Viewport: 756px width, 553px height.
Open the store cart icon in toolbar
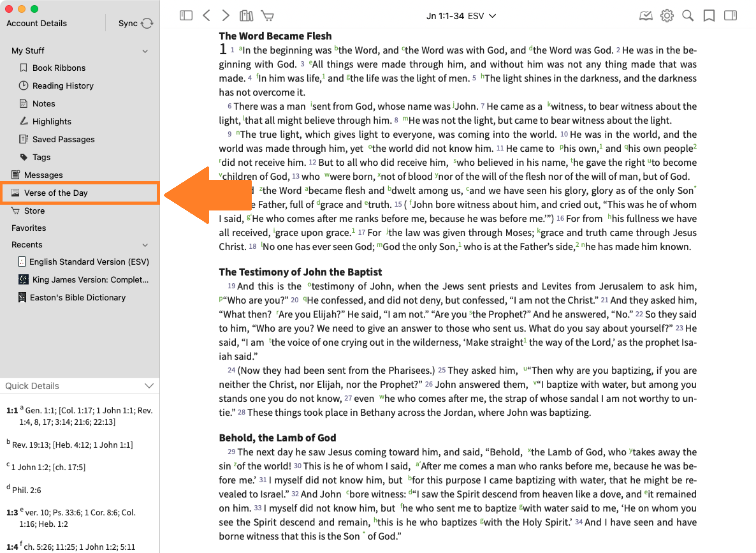(x=267, y=16)
